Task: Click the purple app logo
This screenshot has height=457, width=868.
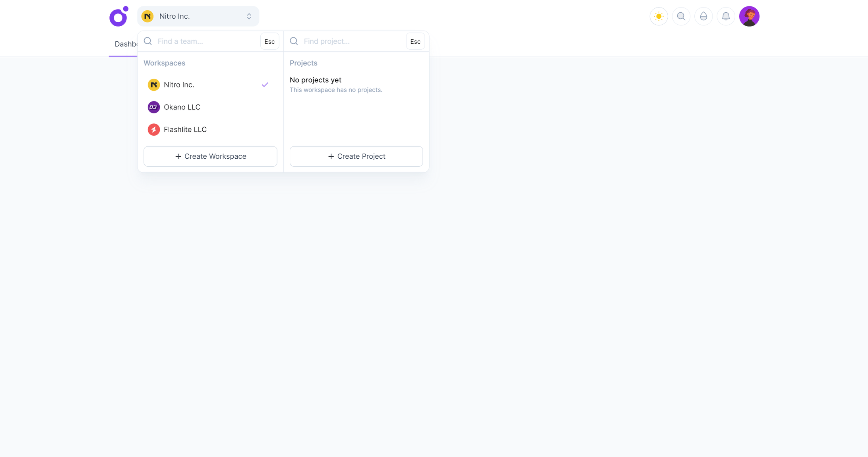Action: (118, 17)
